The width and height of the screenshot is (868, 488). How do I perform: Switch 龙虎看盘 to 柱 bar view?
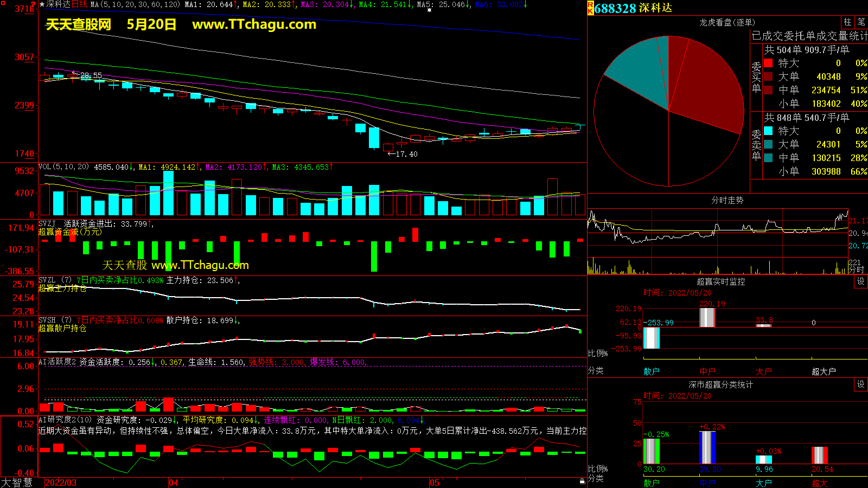tap(847, 22)
